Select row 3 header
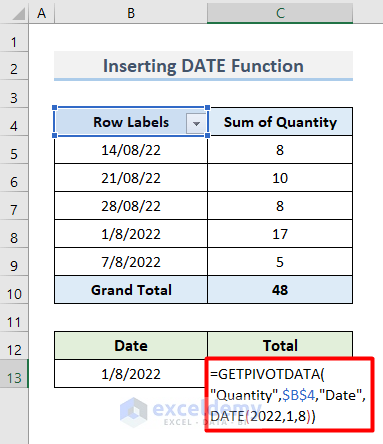This screenshot has height=444, width=383. tap(14, 94)
